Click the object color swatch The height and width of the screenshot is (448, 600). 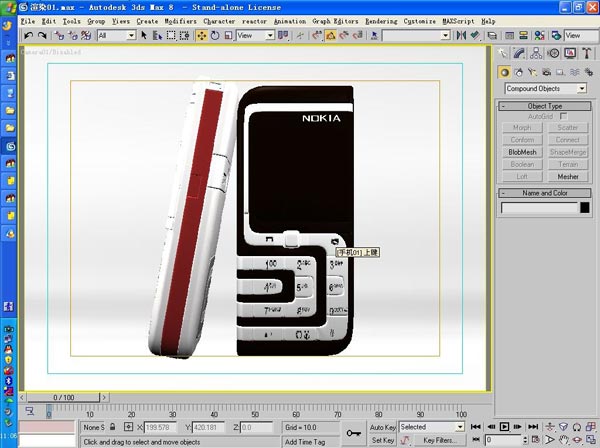584,208
